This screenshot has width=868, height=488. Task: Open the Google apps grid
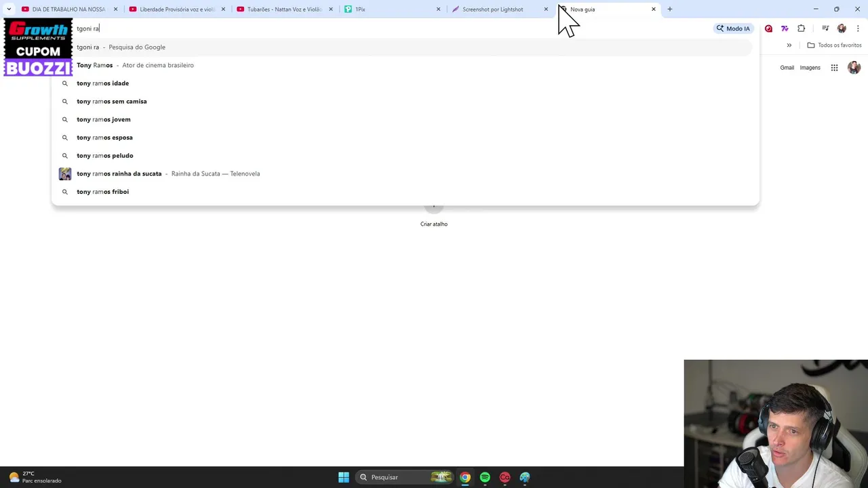coord(834,68)
